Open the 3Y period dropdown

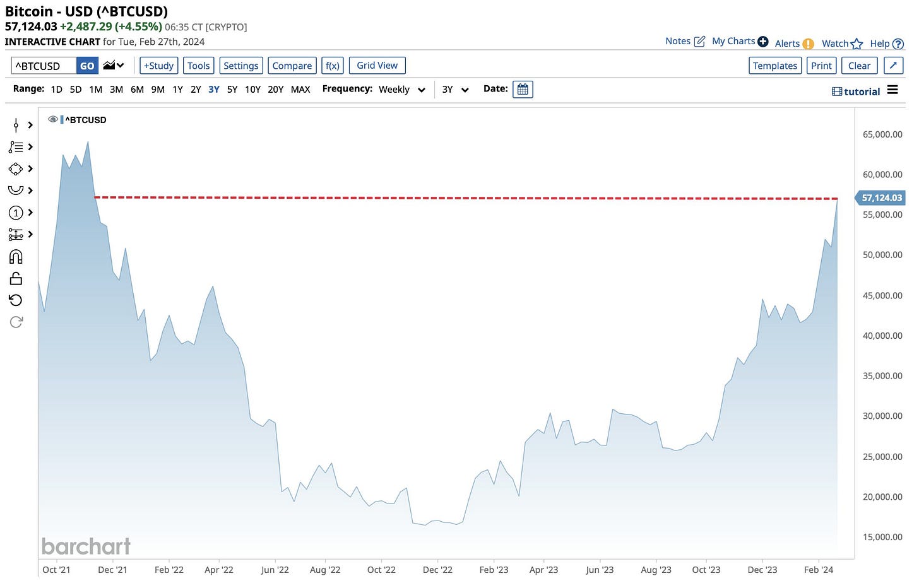click(455, 90)
